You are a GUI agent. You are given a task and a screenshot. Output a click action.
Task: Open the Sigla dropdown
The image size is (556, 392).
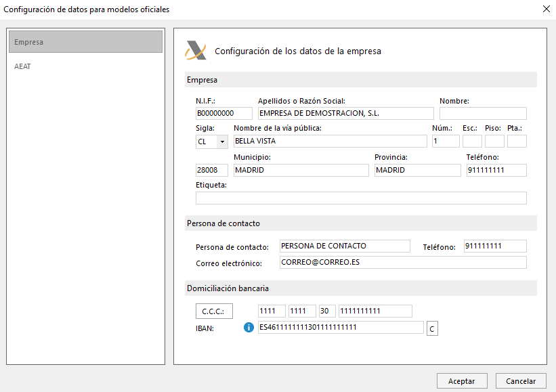coord(222,141)
